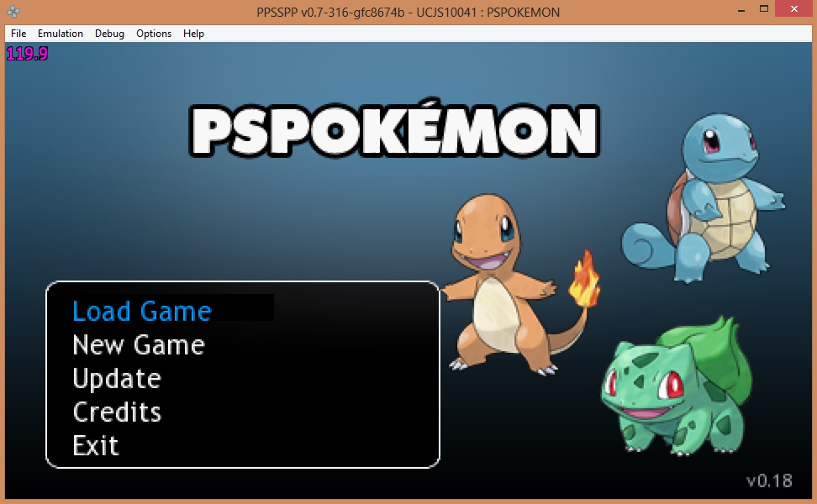817x504 pixels.
Task: Click the pink 119.9 FPS counter
Action: click(27, 54)
